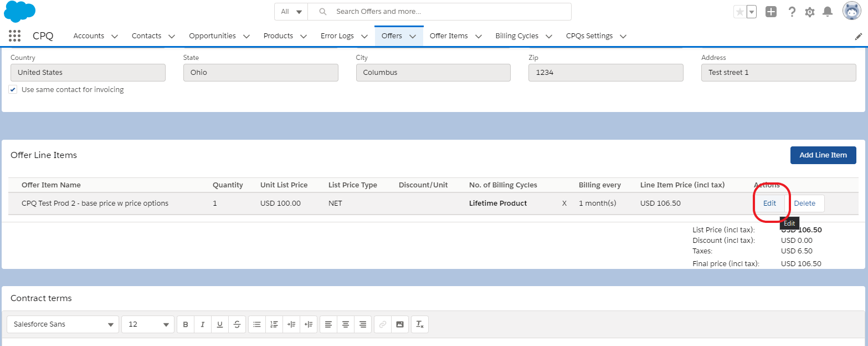The image size is (868, 346).
Task: Click the Unit List Price USD 100.00
Action: coord(280,203)
